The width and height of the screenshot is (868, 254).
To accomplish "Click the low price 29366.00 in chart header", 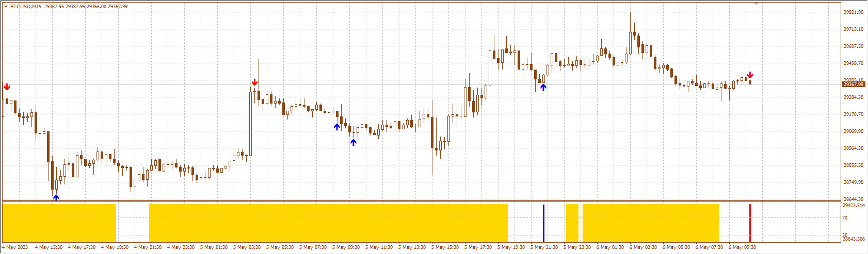I will 96,7.
